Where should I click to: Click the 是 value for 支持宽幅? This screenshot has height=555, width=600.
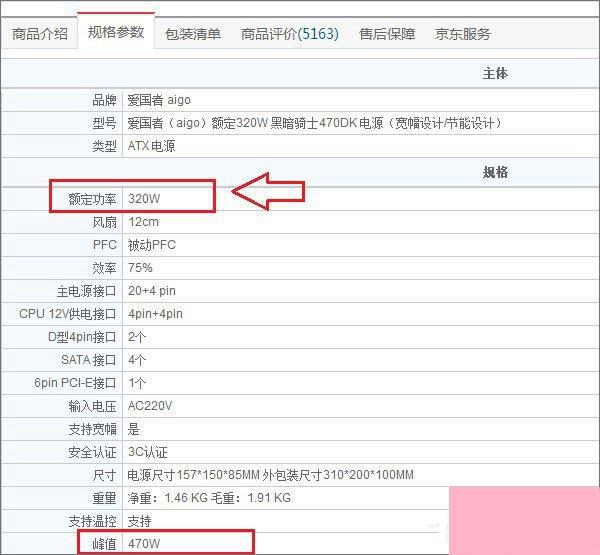[x=134, y=429]
